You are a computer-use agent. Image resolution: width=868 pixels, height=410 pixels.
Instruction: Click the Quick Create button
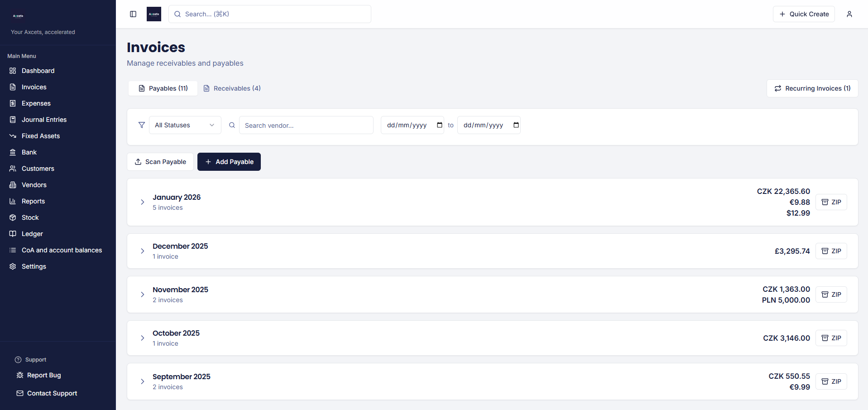coord(804,14)
